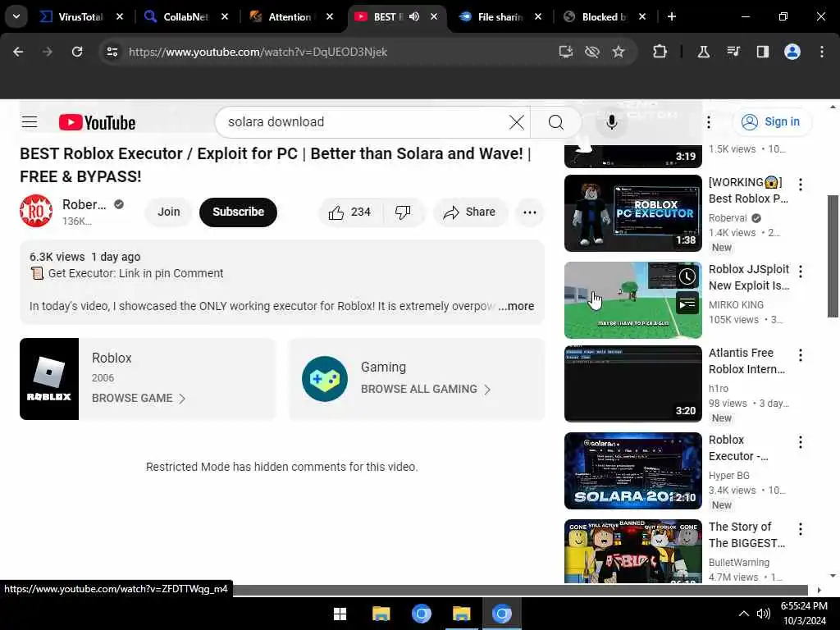
Task: Subscribe to the channel
Action: (x=239, y=212)
